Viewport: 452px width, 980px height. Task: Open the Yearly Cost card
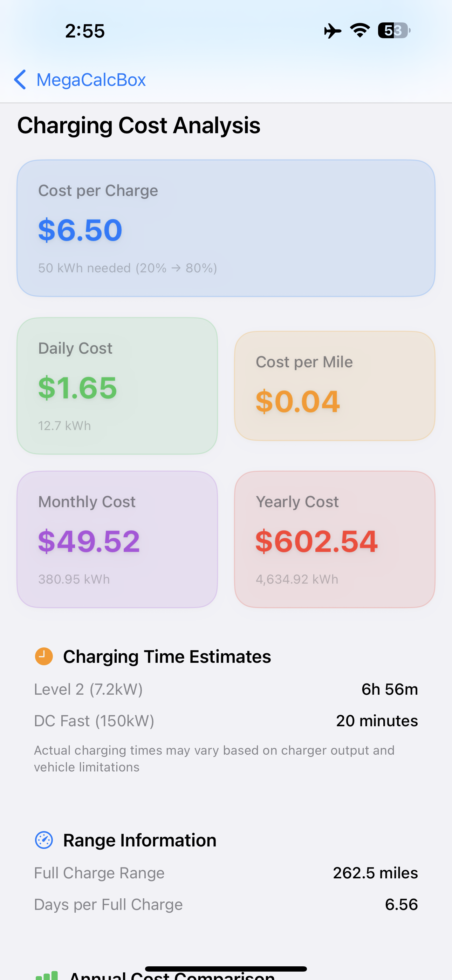point(335,539)
